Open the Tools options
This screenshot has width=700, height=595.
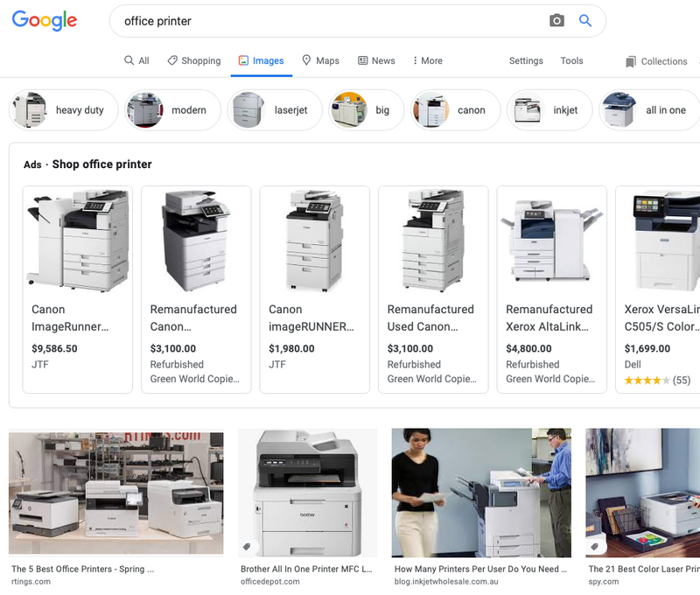(572, 60)
